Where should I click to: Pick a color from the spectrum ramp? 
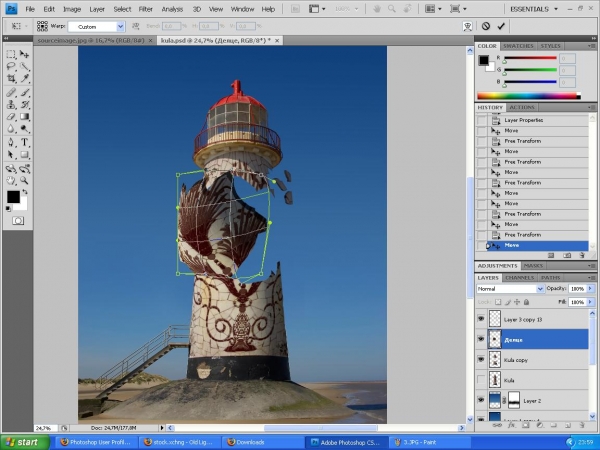click(529, 96)
